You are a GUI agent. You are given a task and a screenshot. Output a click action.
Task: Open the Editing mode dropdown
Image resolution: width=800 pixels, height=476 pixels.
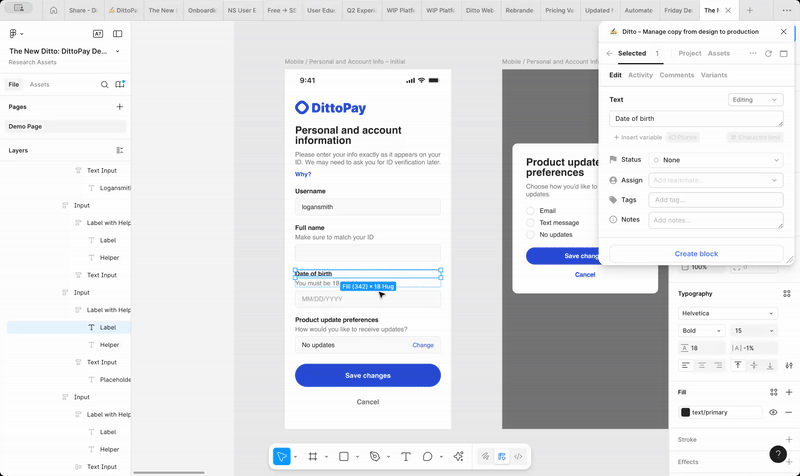755,100
